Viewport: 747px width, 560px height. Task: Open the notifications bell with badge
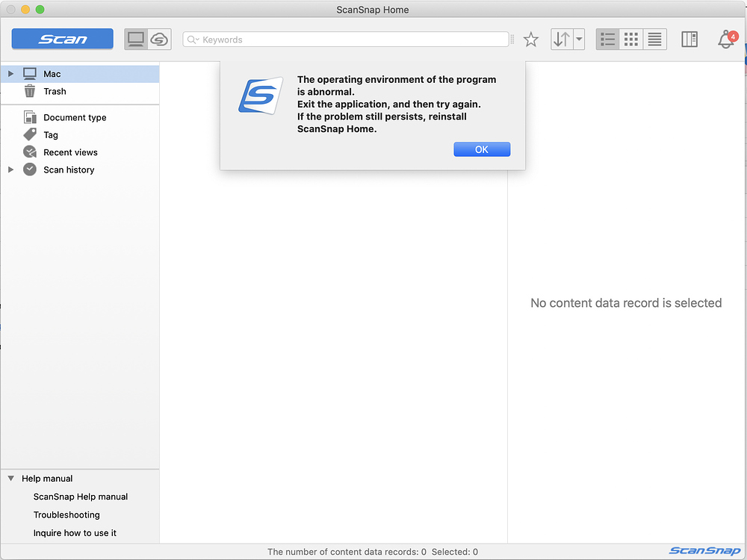(x=725, y=40)
